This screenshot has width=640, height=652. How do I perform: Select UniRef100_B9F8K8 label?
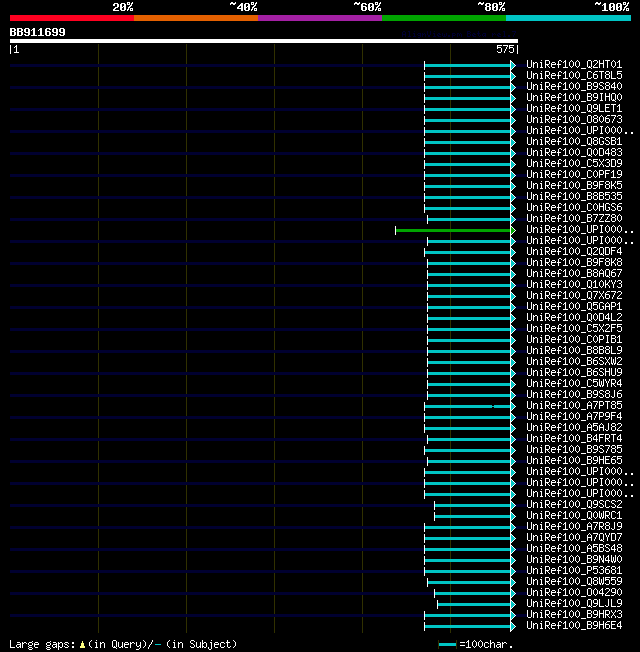click(574, 262)
